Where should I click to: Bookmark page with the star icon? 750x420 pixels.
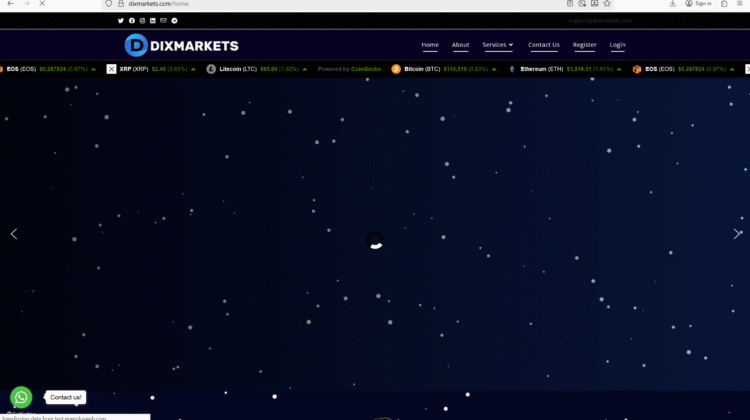pos(607,4)
